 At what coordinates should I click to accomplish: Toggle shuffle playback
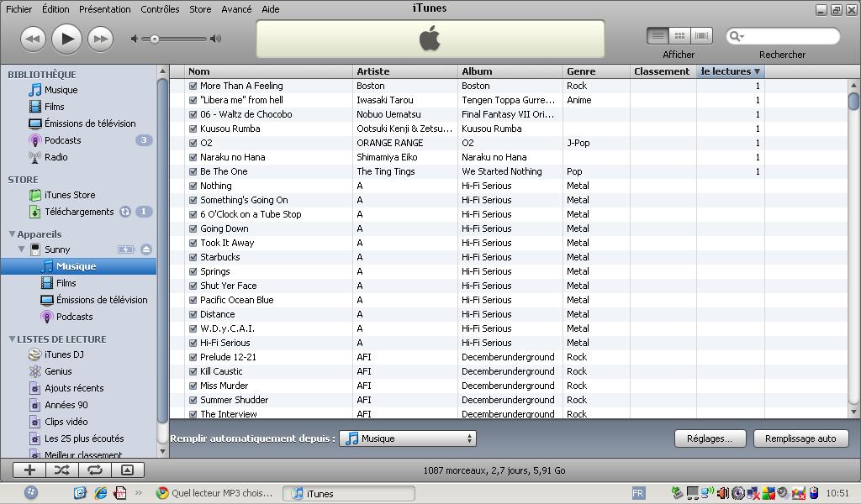pos(61,470)
